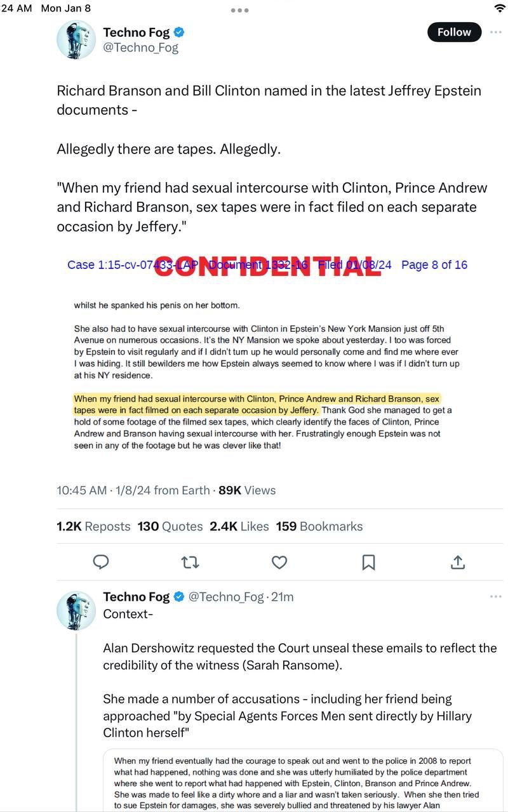Viewport: 508px width, 812px height.
Task: Open Techno Fog profile avatar at top
Action: [x=76, y=39]
